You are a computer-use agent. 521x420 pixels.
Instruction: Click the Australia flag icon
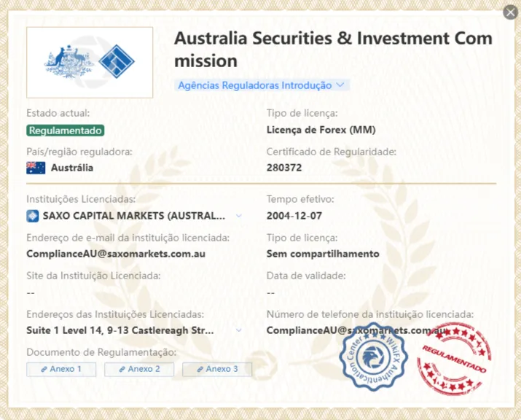click(x=36, y=168)
